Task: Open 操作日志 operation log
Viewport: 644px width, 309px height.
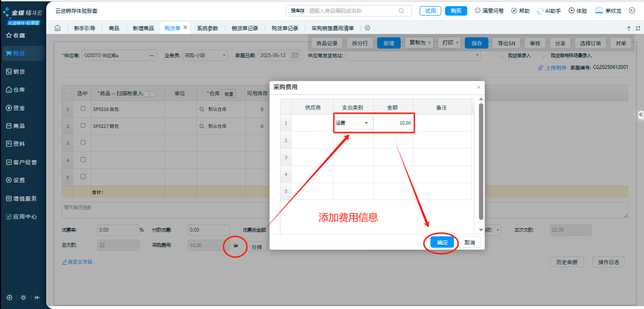Action: [608, 262]
